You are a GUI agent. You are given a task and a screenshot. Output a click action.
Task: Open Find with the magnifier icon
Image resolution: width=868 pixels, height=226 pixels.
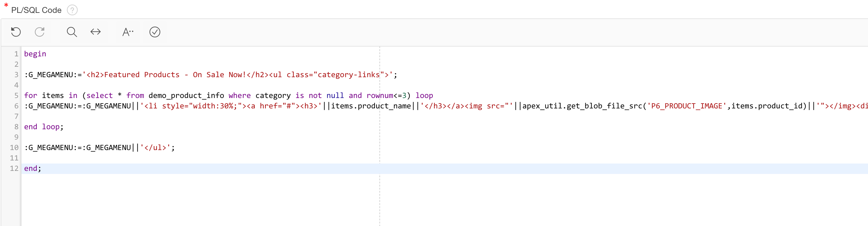[72, 32]
